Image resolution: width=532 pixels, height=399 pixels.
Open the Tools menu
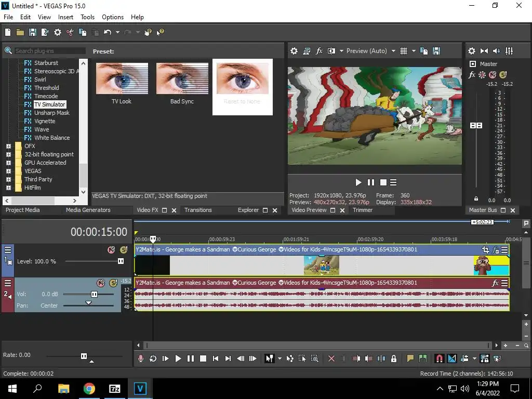[x=87, y=17]
